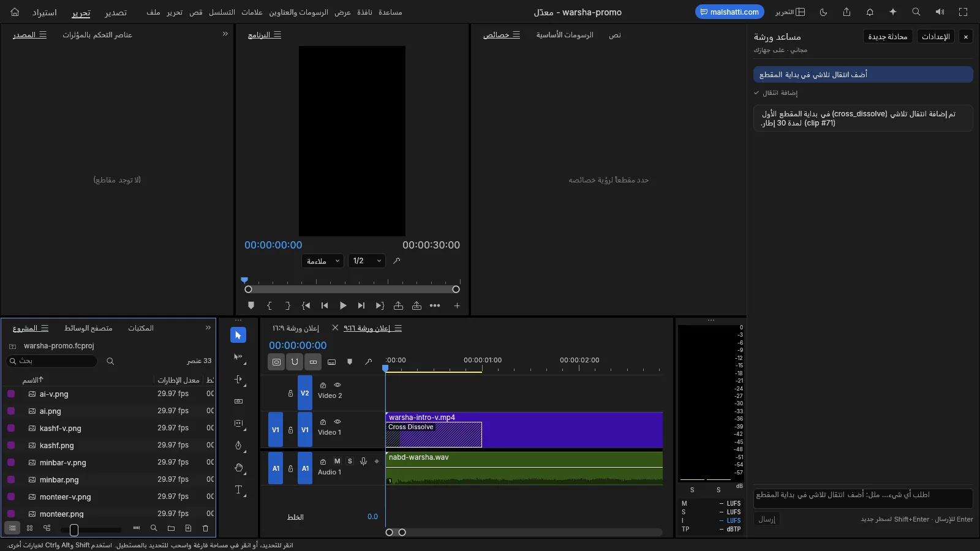The image size is (980, 551).
Task: Toggle the Video 2 track eye
Action: coord(337,385)
